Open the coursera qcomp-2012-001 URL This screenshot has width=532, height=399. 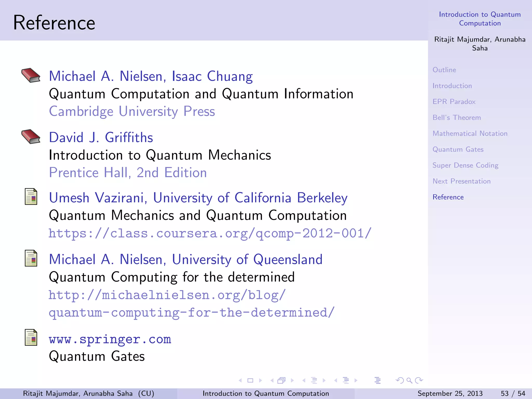coord(210,233)
